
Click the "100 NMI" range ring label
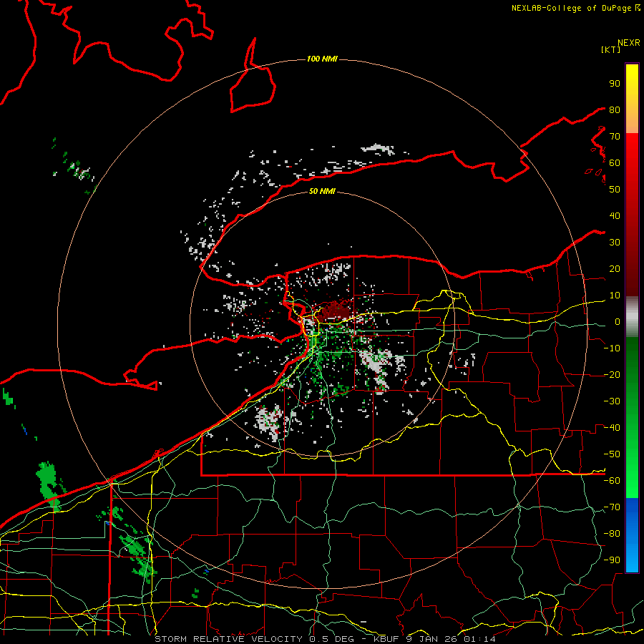coord(322,59)
